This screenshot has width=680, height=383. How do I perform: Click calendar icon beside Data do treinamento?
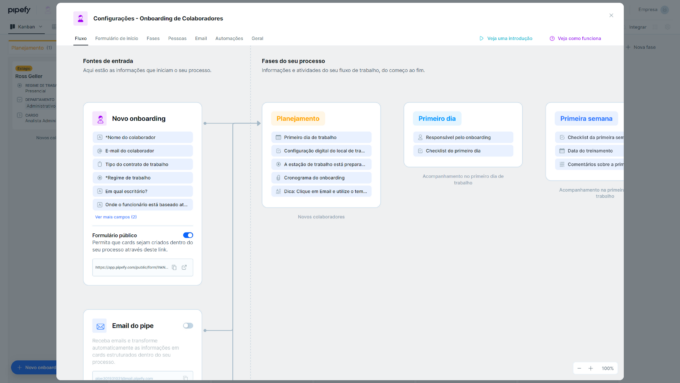coord(562,151)
